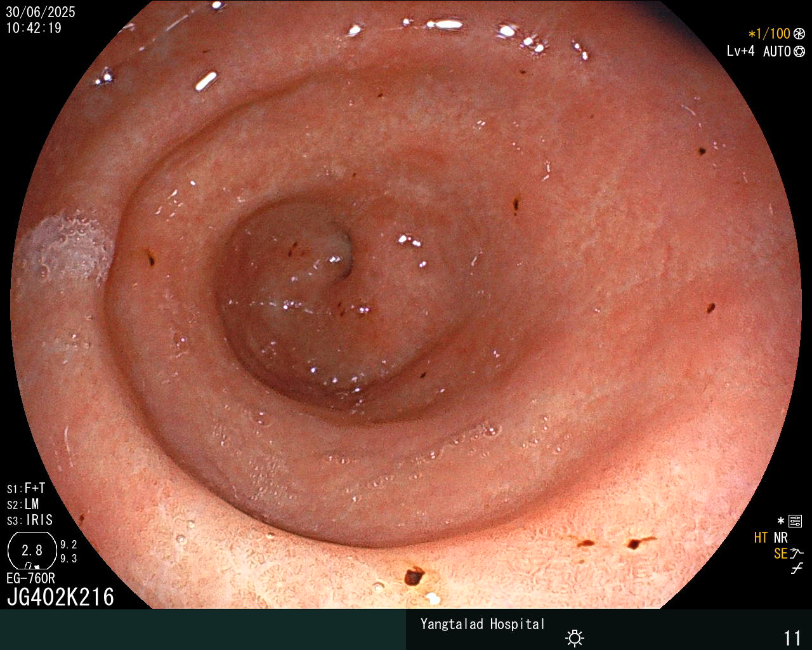Open the image adjustment sliders icon
Screen dimensions: 812x650
796,522
